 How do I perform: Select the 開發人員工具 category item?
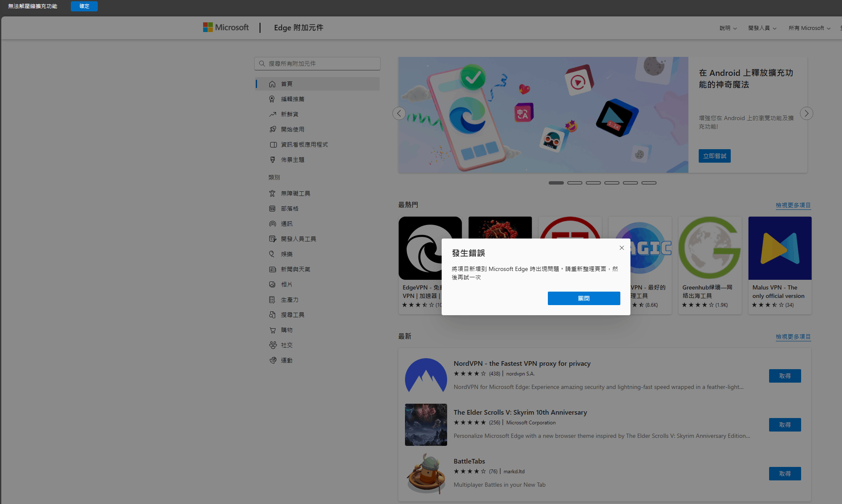pyautogui.click(x=298, y=239)
